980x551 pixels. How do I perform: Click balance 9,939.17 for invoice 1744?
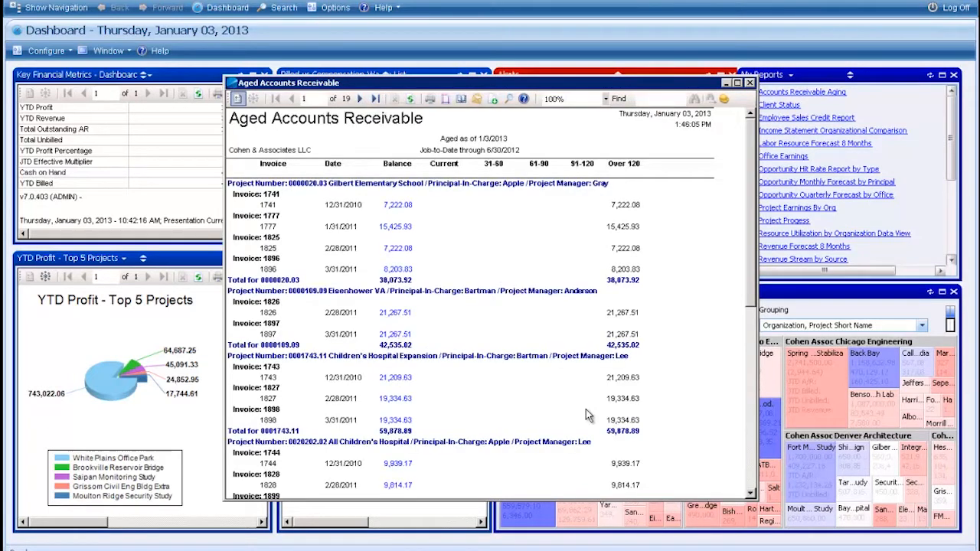[x=398, y=463]
